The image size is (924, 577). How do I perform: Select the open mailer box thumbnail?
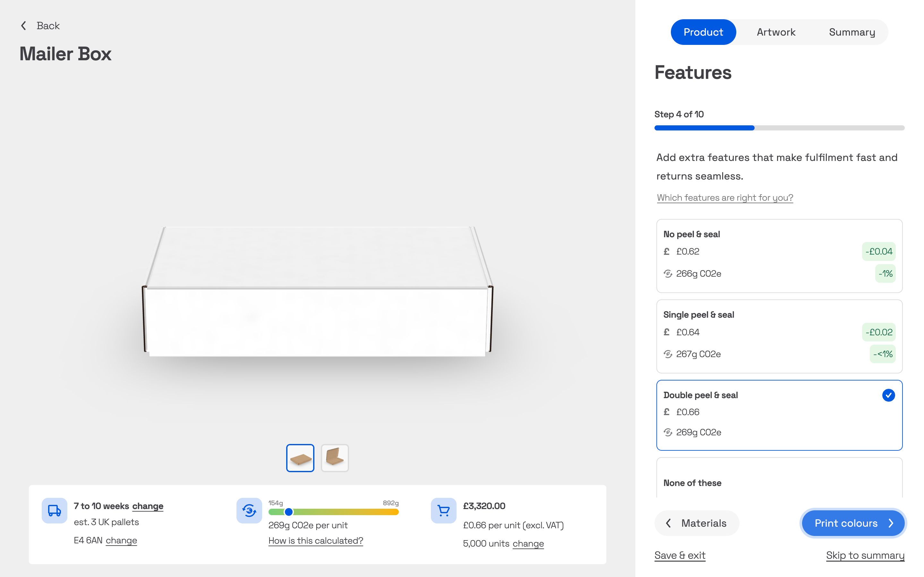335,457
